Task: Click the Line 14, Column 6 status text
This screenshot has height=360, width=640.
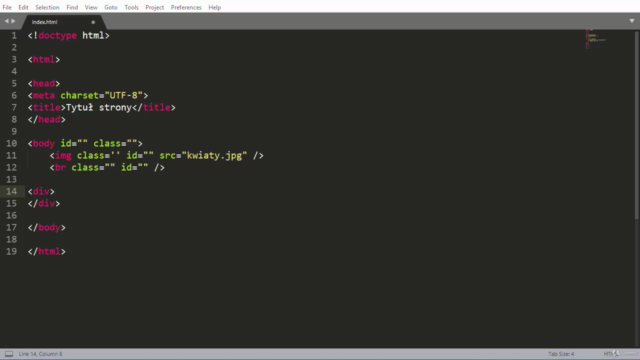Action: [40, 354]
